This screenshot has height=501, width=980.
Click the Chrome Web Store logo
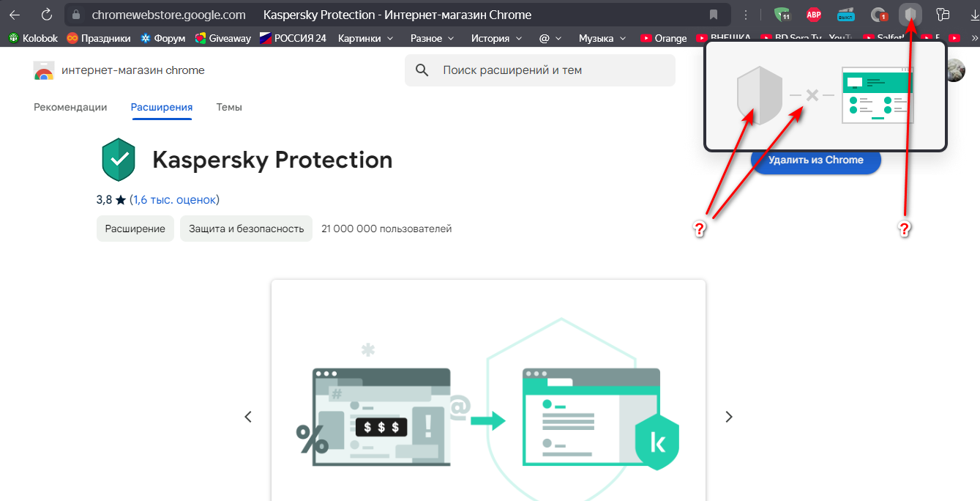[x=44, y=70]
